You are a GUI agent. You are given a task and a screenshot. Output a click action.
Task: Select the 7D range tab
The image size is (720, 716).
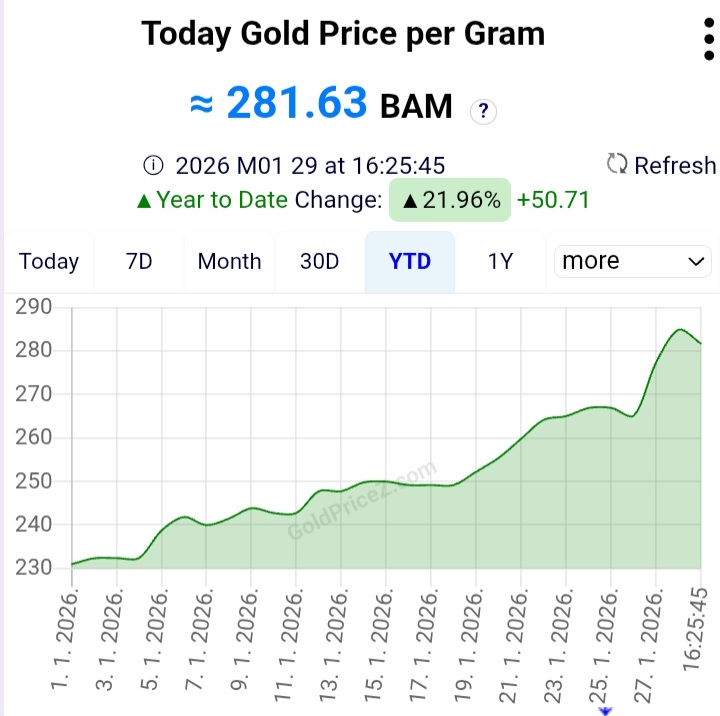(139, 261)
